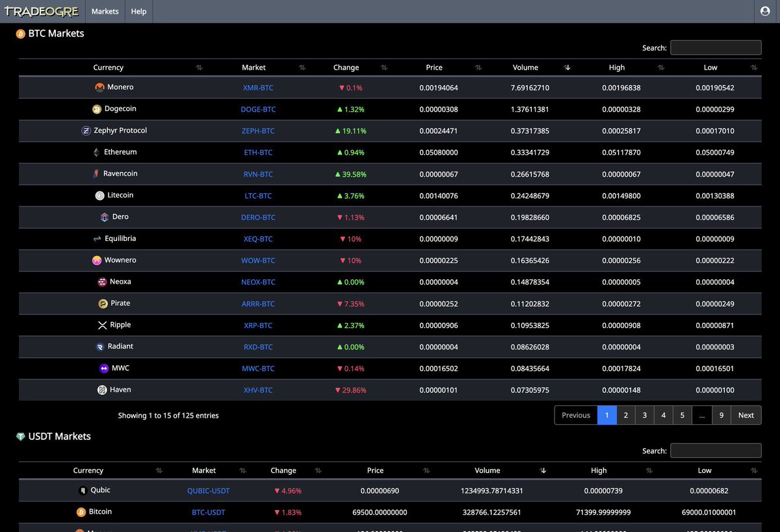Click the MWC coin icon
Screen dimensions: 780x532
[104, 368]
